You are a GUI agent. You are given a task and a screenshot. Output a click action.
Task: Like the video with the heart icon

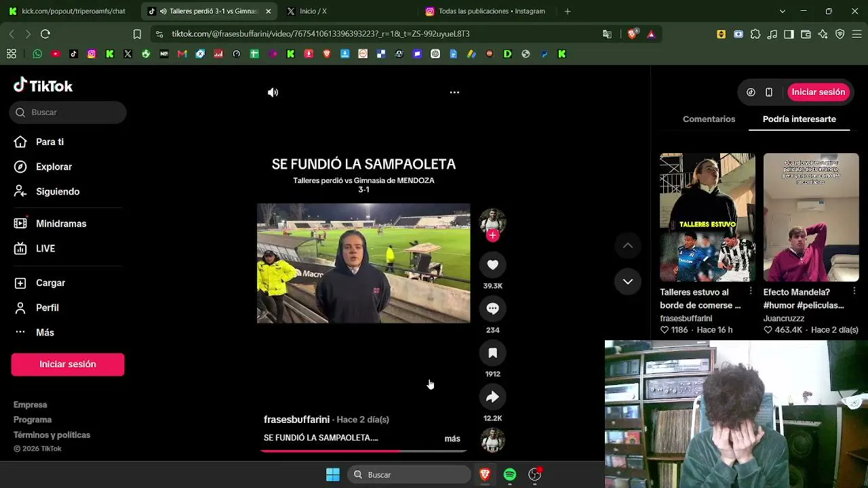pyautogui.click(x=492, y=264)
